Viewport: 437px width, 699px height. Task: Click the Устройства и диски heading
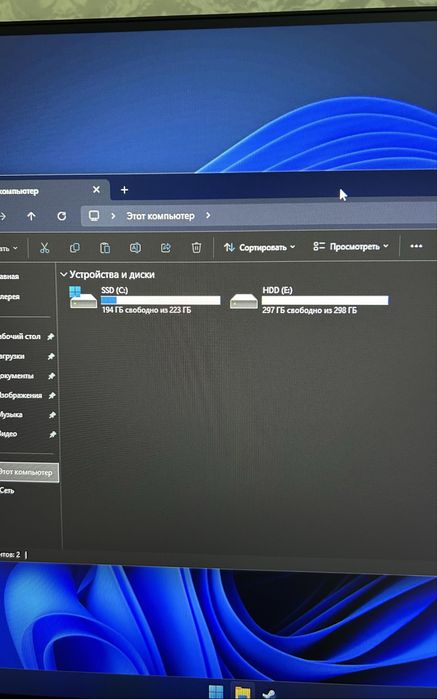112,275
